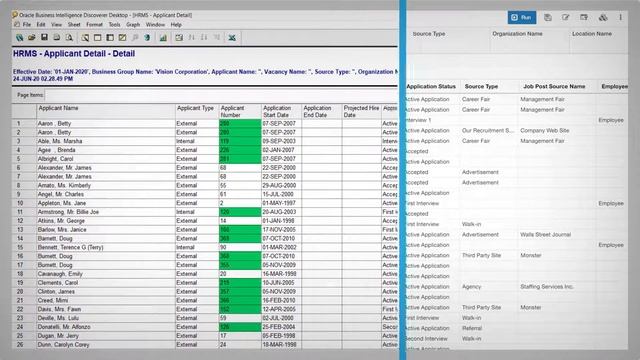The width and height of the screenshot is (640, 360).
Task: Select the Projected Hire Date column header
Action: pyautogui.click(x=361, y=111)
